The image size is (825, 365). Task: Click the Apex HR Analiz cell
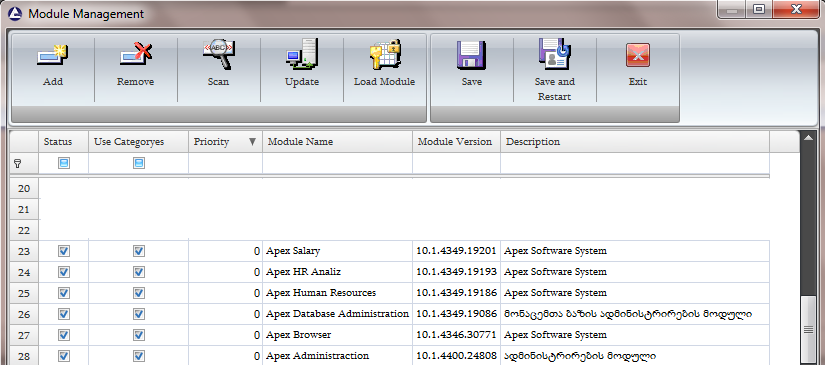coord(337,272)
